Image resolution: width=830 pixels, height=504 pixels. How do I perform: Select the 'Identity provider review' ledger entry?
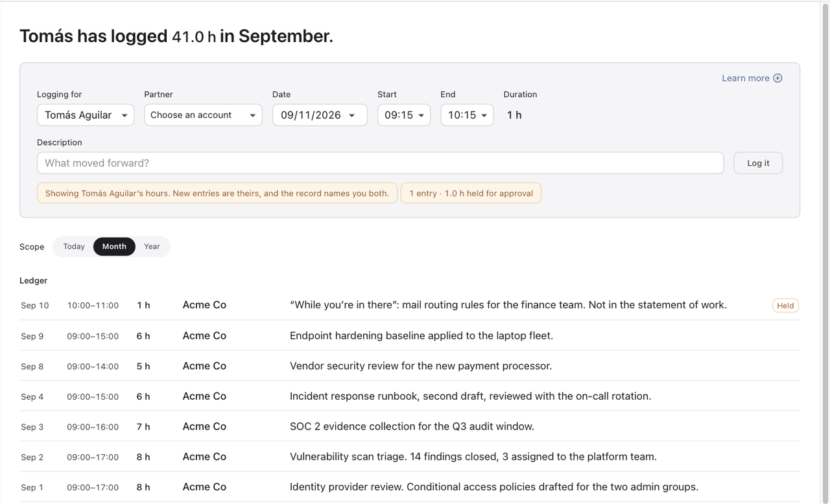point(410,487)
